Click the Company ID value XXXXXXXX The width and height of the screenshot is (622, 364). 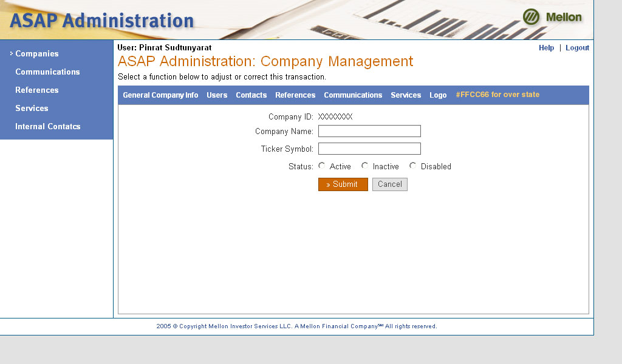coord(335,117)
